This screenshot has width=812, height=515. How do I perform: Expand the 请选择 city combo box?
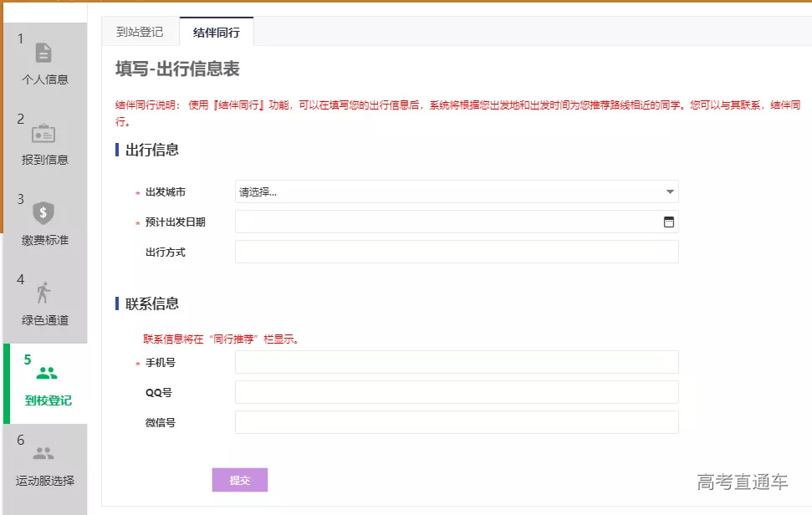click(x=456, y=191)
